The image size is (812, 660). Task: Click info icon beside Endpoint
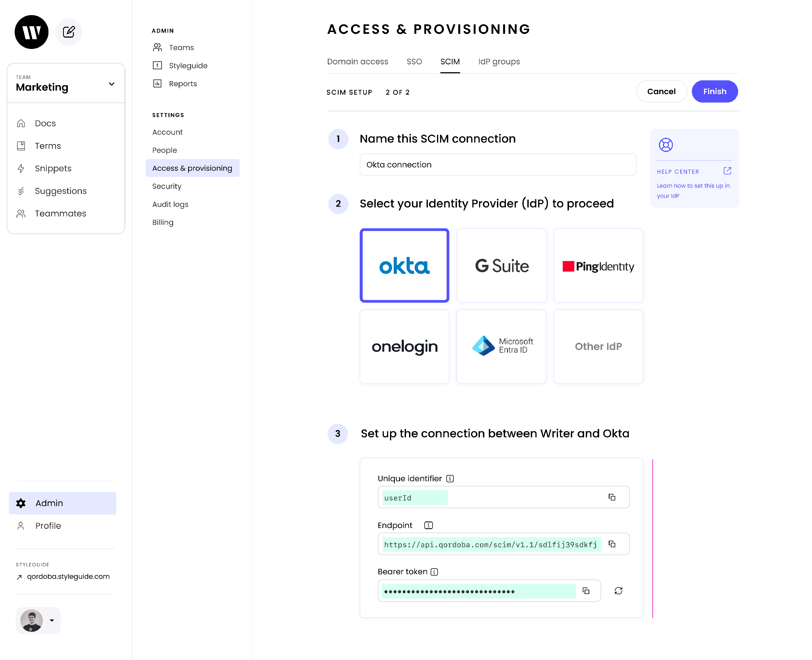429,525
